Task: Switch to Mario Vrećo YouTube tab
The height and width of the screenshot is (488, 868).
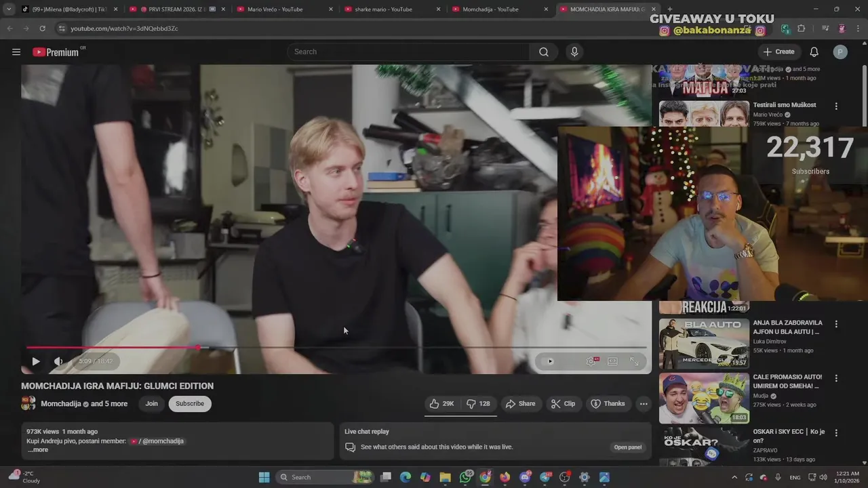Action: pyautogui.click(x=285, y=9)
